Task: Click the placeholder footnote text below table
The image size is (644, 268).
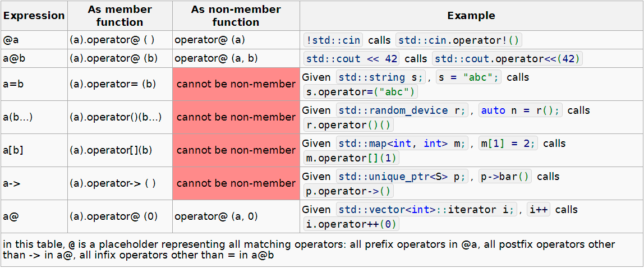Action: tap(309, 250)
